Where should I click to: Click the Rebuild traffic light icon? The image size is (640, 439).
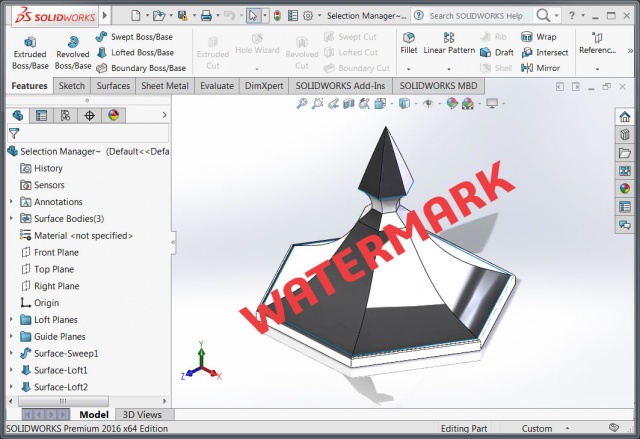(277, 16)
